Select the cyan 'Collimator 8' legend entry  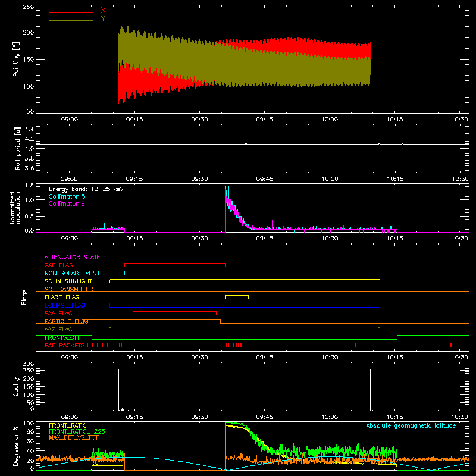67,196
